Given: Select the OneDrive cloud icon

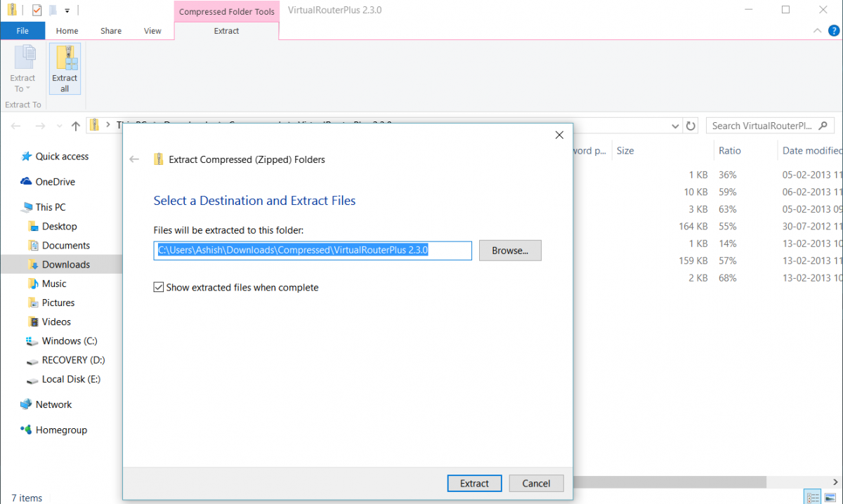Looking at the screenshot, I should tap(26, 182).
